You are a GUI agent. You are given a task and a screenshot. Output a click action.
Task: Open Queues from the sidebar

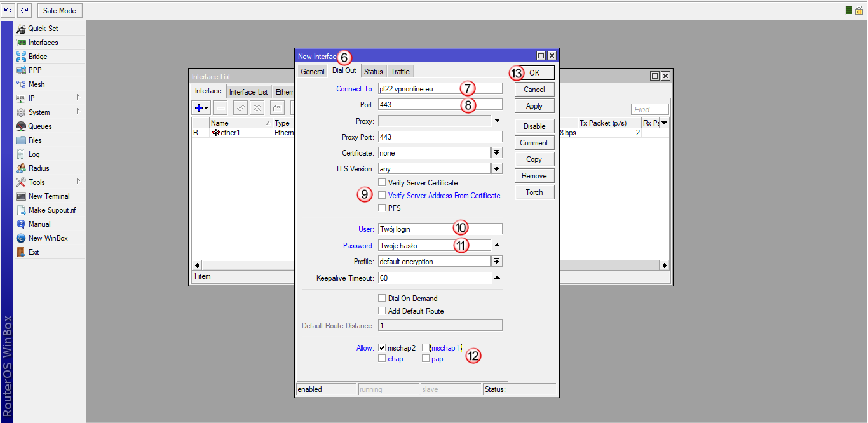click(39, 126)
